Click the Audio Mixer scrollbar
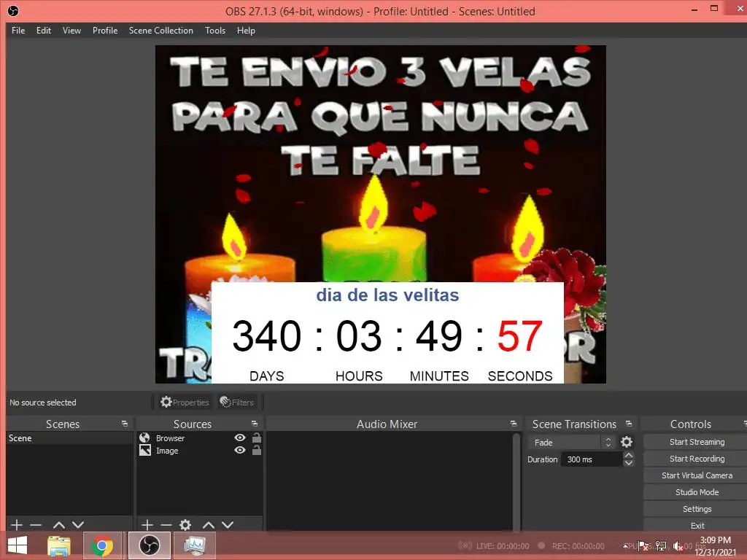Image resolution: width=747 pixels, height=560 pixels. tap(516, 481)
